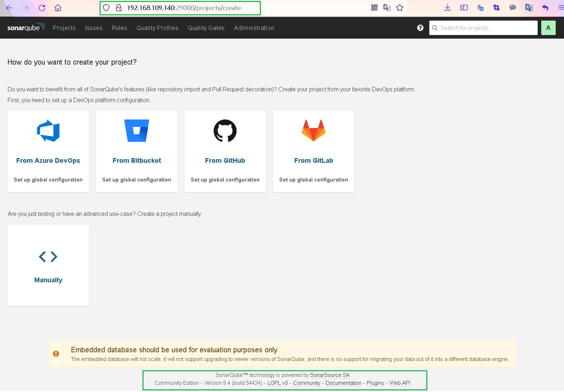Go back with the browser back arrow

pos(9,8)
